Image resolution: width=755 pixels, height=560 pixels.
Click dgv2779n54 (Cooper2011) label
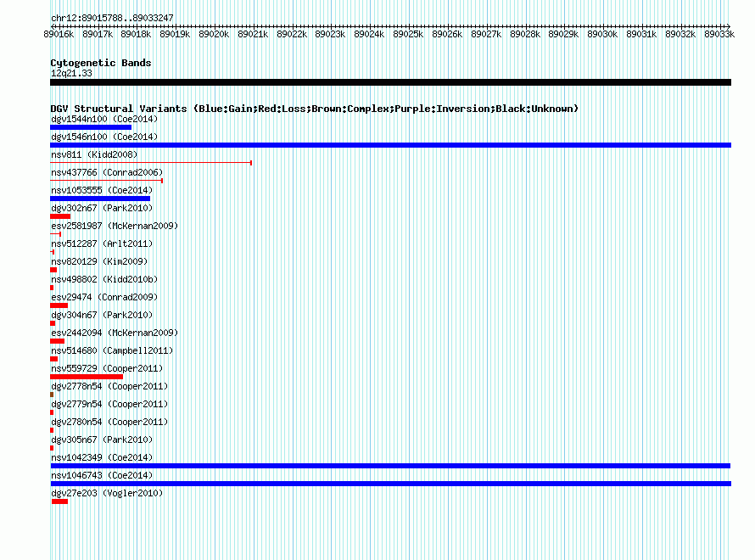click(x=109, y=404)
